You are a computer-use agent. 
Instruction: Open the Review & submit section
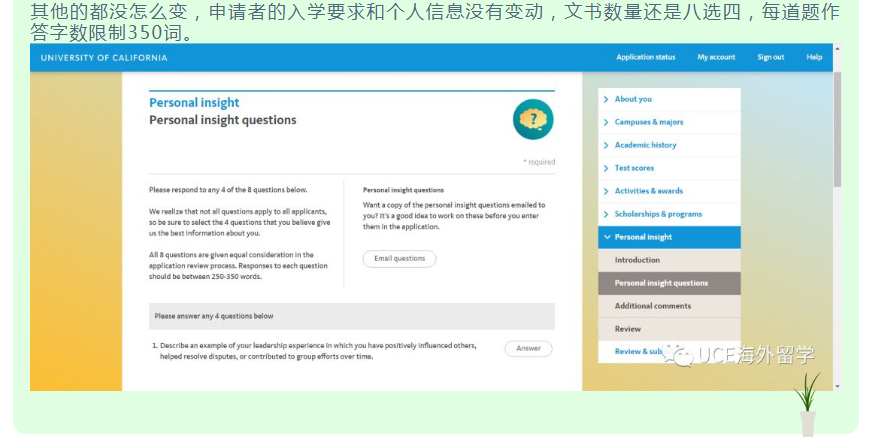click(640, 351)
